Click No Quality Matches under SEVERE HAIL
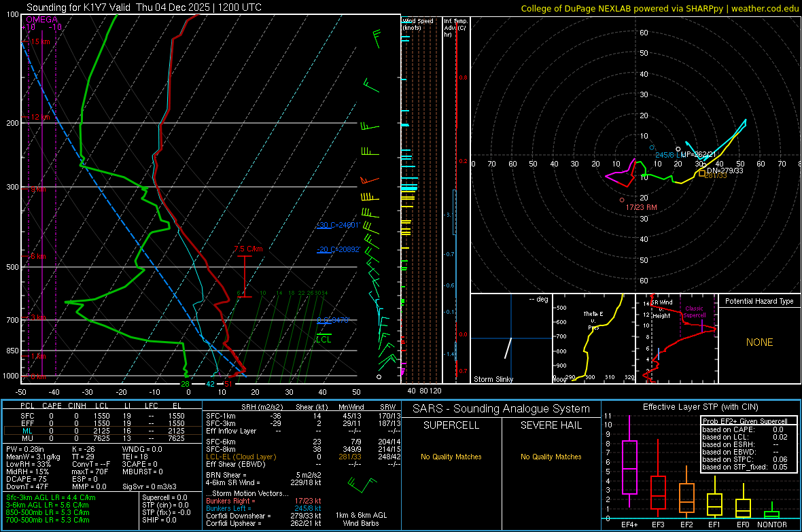Image resolution: width=802 pixels, height=532 pixels. coord(551,457)
